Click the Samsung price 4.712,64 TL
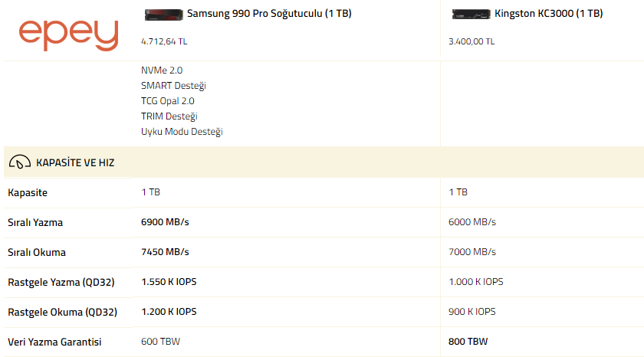This screenshot has height=357, width=644. coord(164,41)
